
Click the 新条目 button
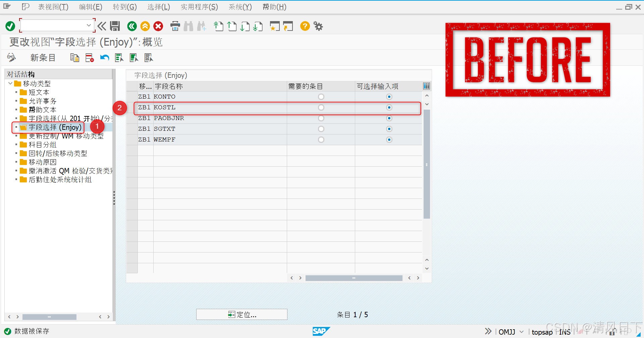click(x=43, y=58)
